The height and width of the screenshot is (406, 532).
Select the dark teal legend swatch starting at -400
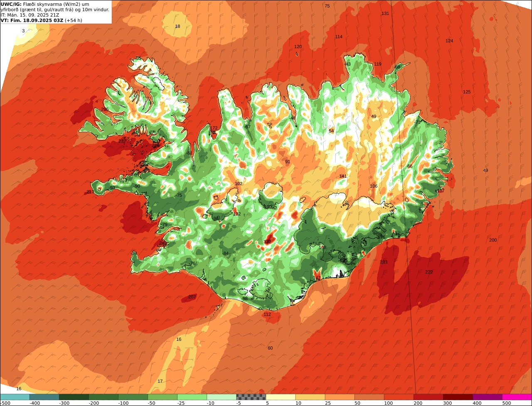44,397
